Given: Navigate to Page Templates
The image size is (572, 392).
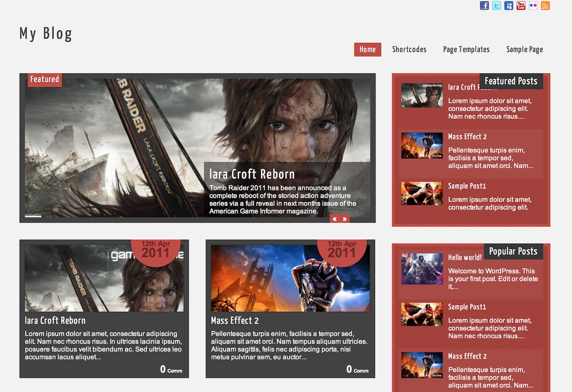Looking at the screenshot, I should (x=466, y=50).
